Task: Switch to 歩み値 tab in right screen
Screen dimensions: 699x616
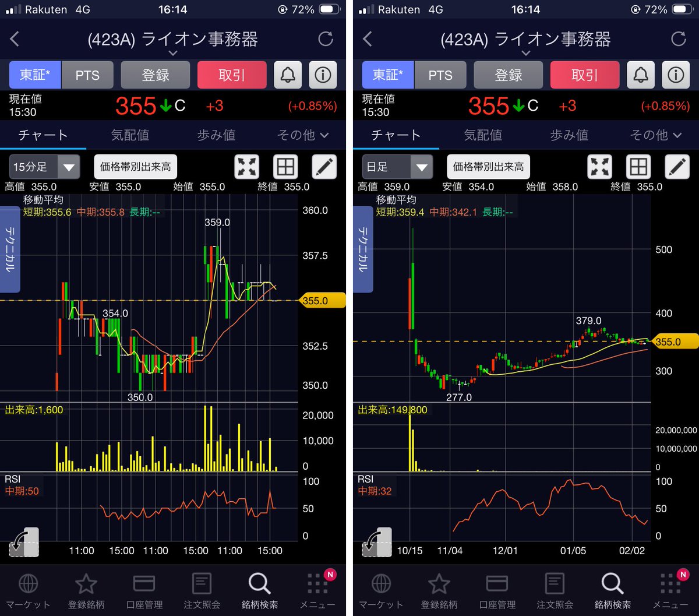Action: 569,135
